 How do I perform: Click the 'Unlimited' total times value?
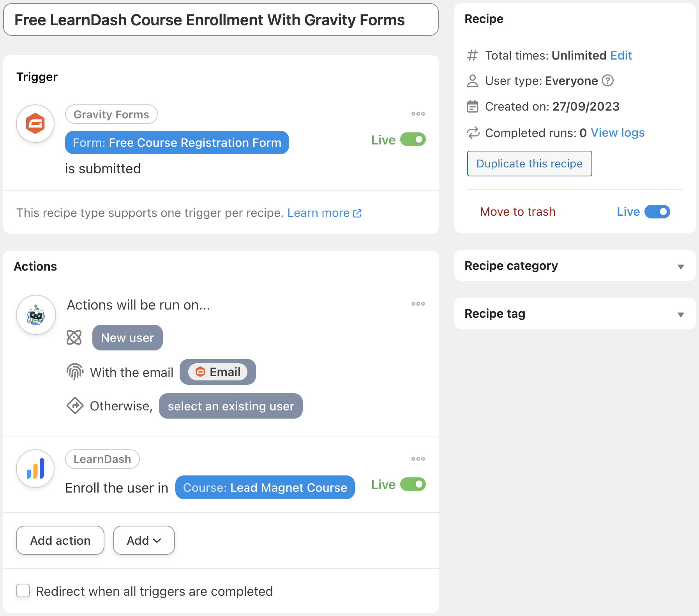click(579, 55)
